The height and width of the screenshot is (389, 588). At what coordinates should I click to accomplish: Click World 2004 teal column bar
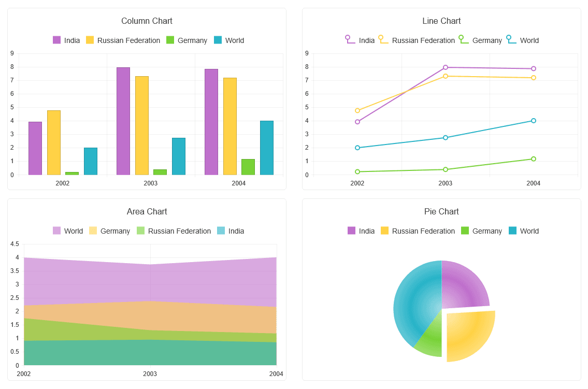click(x=267, y=148)
